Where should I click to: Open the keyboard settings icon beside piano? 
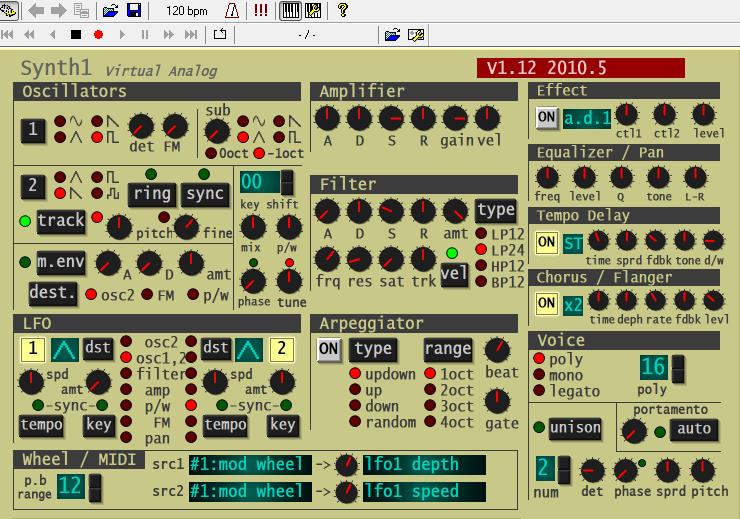(x=313, y=10)
